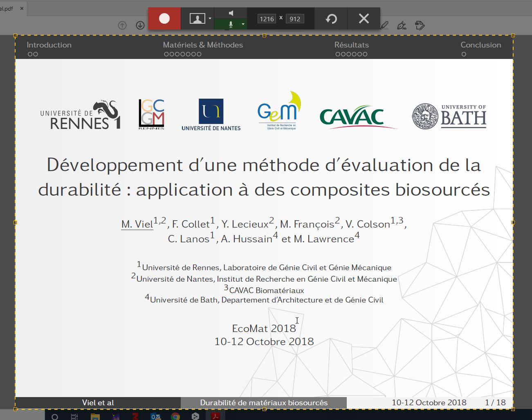Open the microphone source dropdown arrow
The width and height of the screenshot is (532, 420).
pos(243,25)
